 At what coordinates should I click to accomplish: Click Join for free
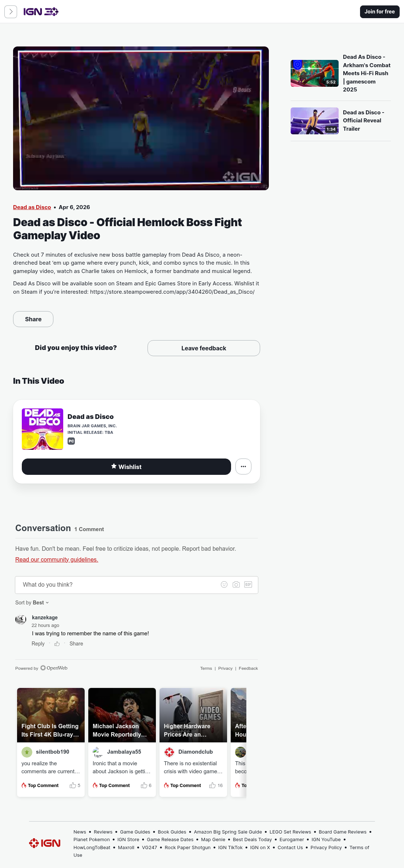pos(380,12)
